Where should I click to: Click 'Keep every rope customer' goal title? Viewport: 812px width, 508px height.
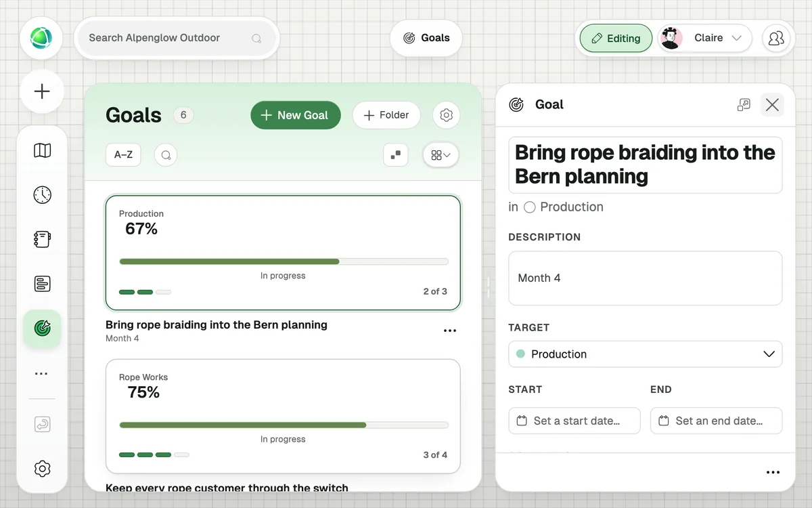(227, 488)
